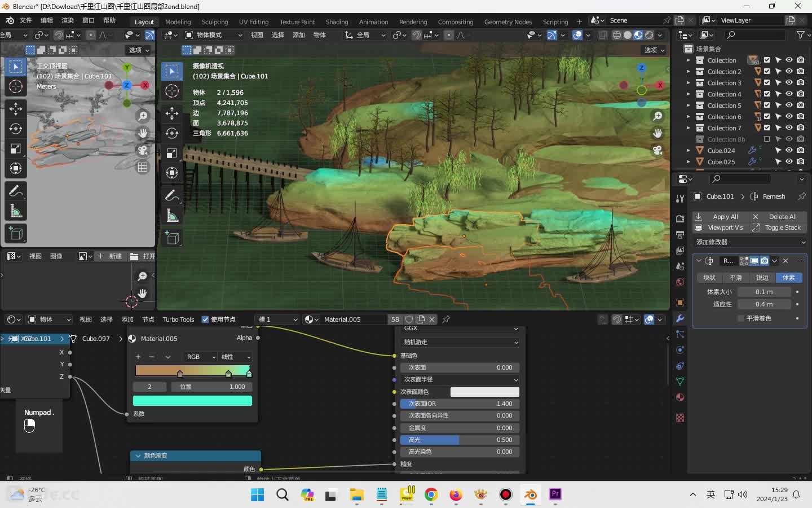
Task: Open the Turbo Tools menu in node editor
Action: [178, 319]
